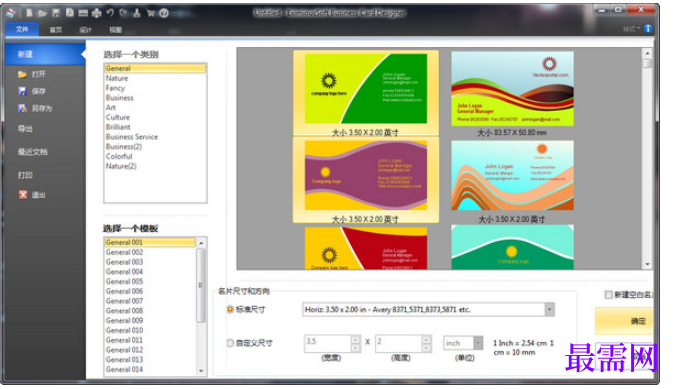The image size is (677, 389).
Task: Click the Undo arrow icon
Action: (110, 13)
